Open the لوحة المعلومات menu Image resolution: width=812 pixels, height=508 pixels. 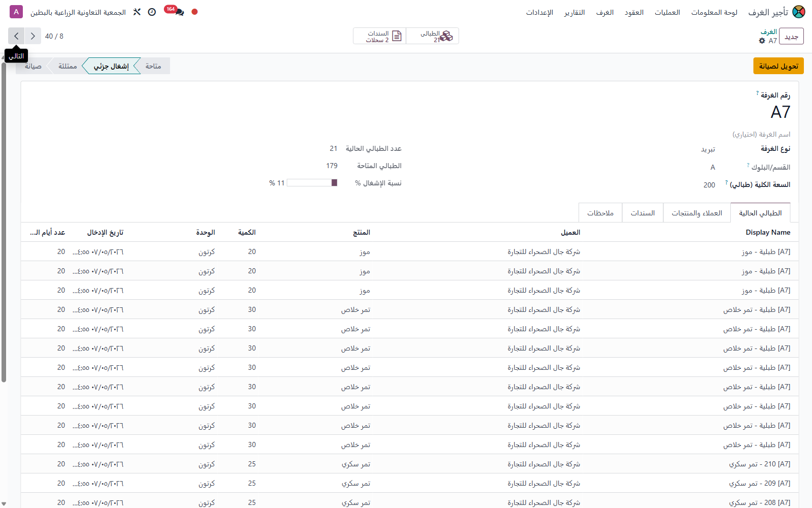pos(714,12)
